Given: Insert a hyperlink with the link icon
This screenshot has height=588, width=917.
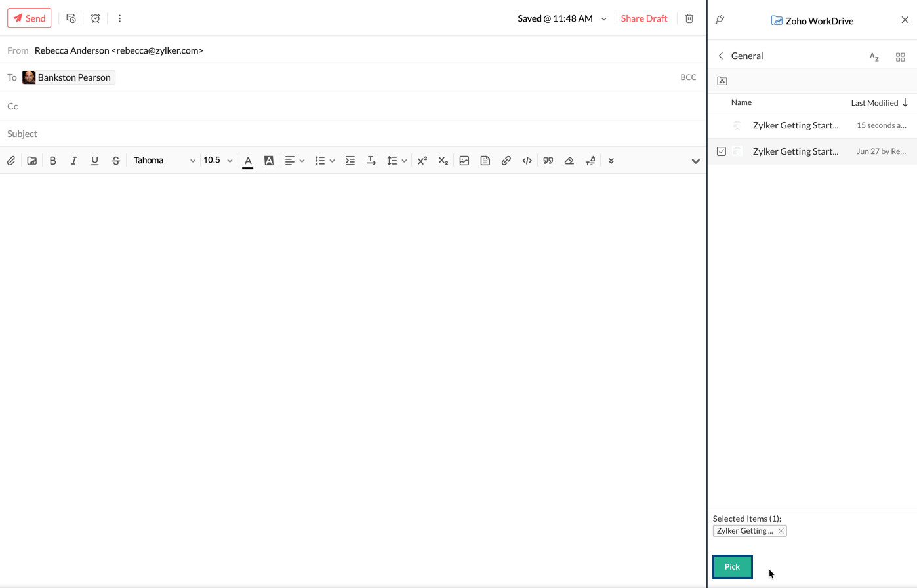Looking at the screenshot, I should coord(506,161).
